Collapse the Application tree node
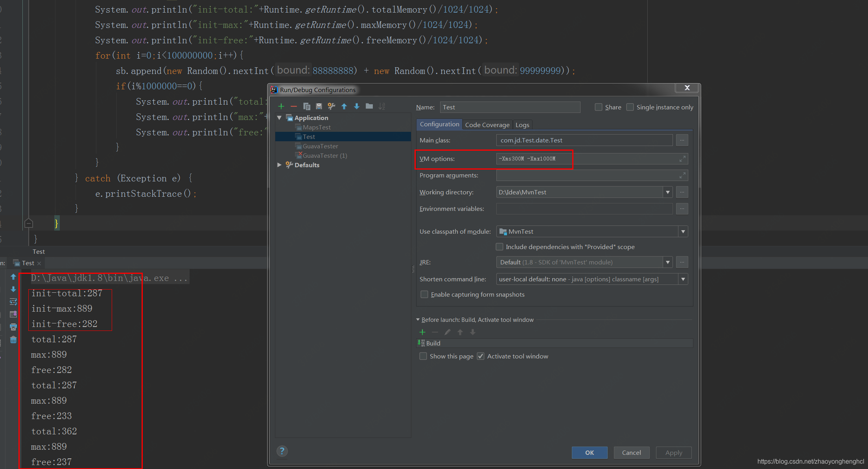This screenshot has height=469, width=868. 279,117
